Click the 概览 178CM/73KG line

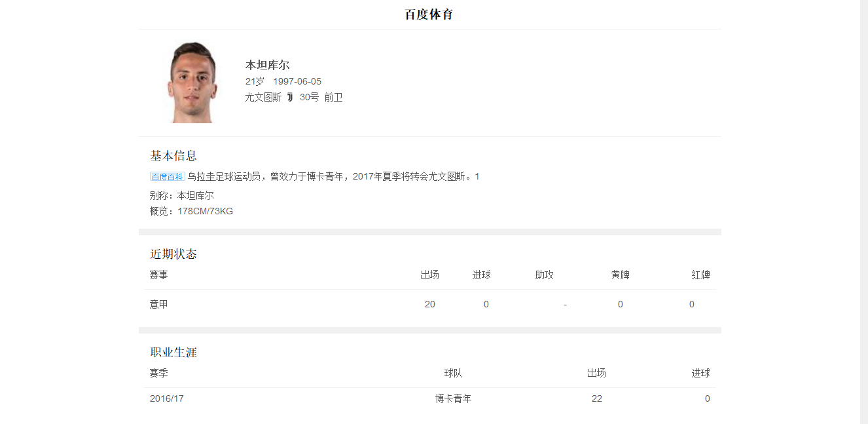point(191,211)
